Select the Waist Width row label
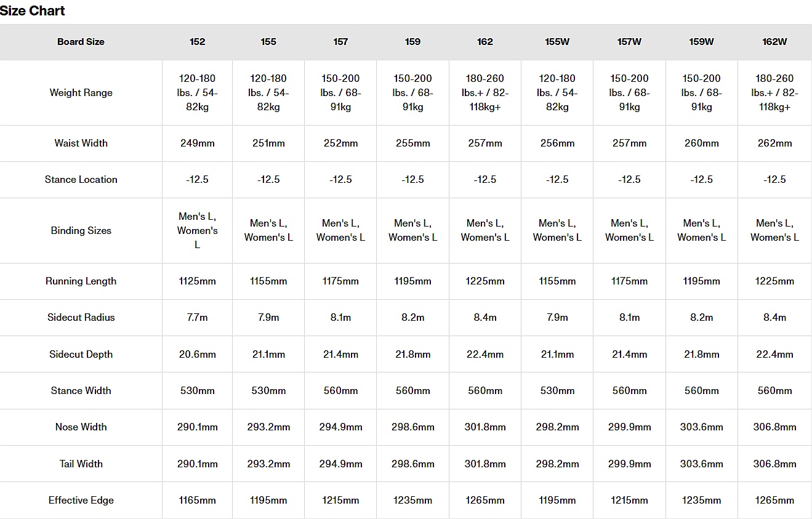The width and height of the screenshot is (812, 519). point(81,143)
